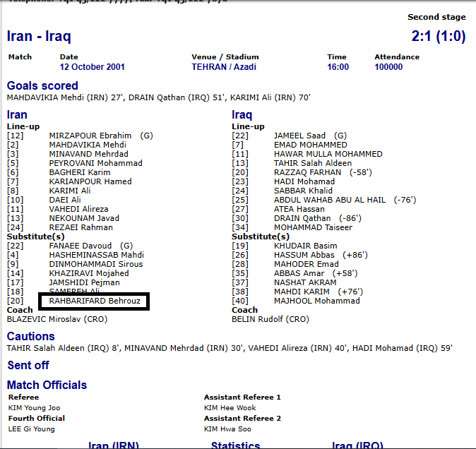Viewport: 476px width, 449px height.
Task: Click substitute 'MAJHOOL Mohammad'
Action: tap(317, 301)
